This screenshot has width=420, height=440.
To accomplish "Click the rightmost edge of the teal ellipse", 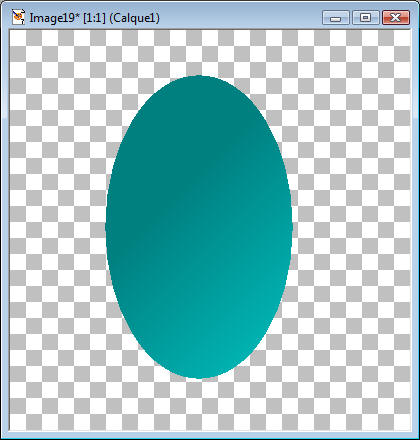I will pos(291,227).
